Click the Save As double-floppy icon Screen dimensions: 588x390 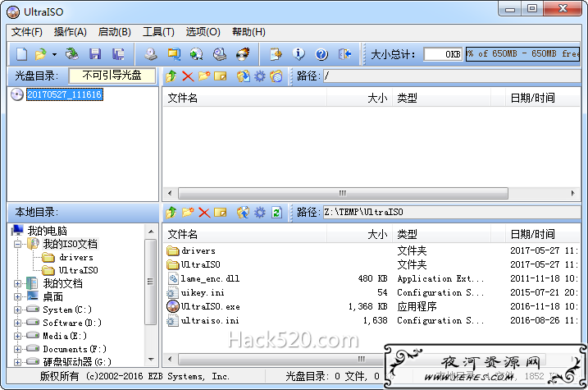[x=118, y=54]
